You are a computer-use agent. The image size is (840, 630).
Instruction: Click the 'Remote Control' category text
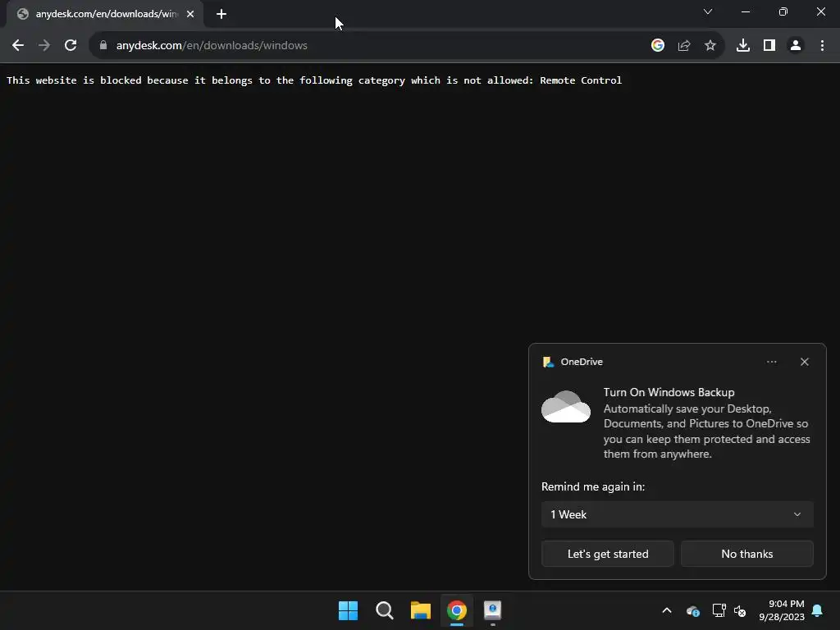581,80
